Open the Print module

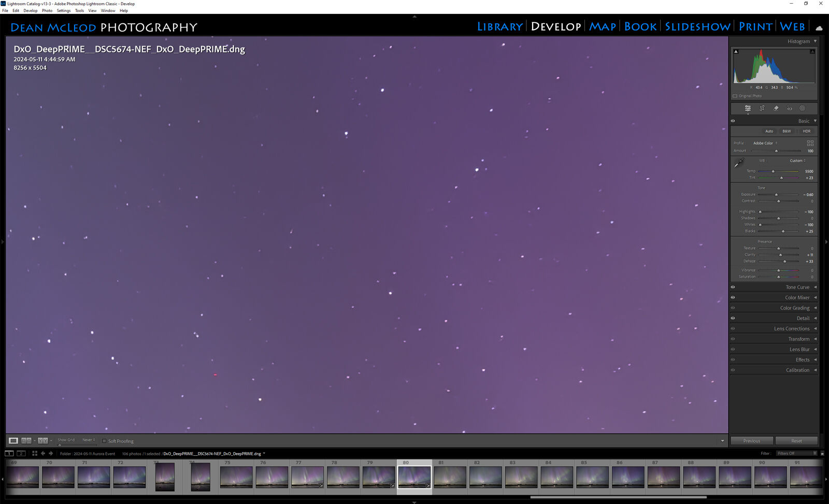point(755,26)
